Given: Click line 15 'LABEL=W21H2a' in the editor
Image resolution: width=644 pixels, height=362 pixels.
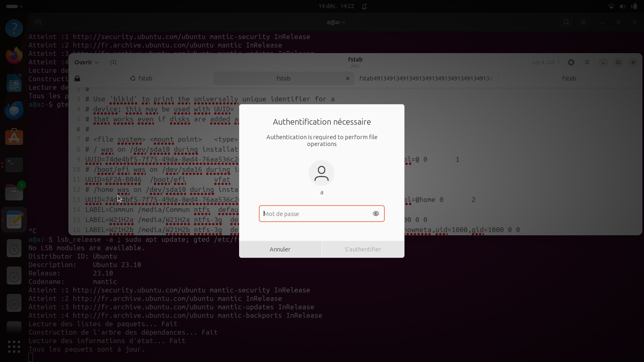Looking at the screenshot, I should (x=109, y=220).
